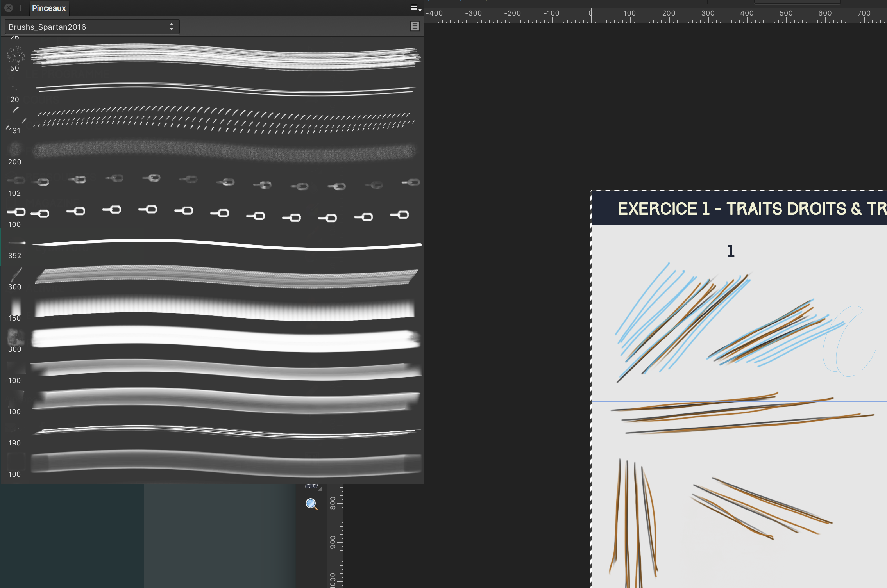Viewport: 887px width, 588px height.
Task: Click the panel collapse grip beside Pinceaux
Action: click(x=22, y=8)
